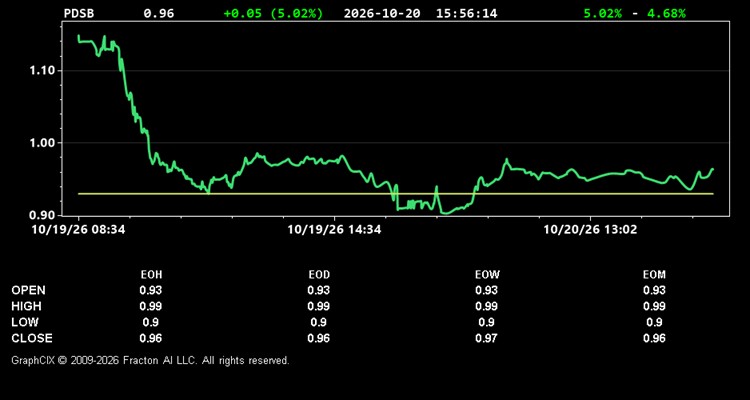
Task: Click the EOH column header
Action: click(x=151, y=275)
